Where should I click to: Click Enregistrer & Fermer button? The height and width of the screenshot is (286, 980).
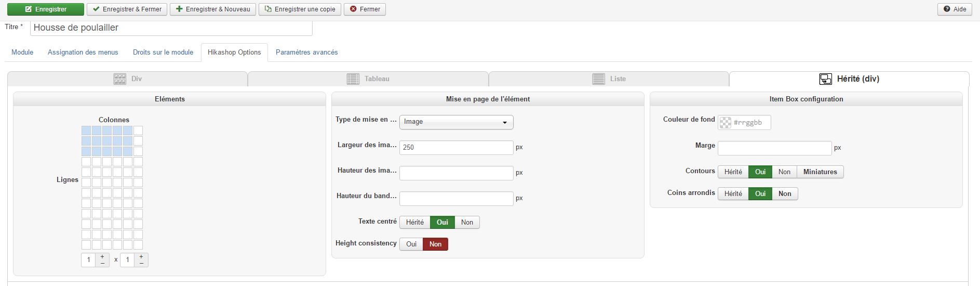pyautogui.click(x=127, y=9)
